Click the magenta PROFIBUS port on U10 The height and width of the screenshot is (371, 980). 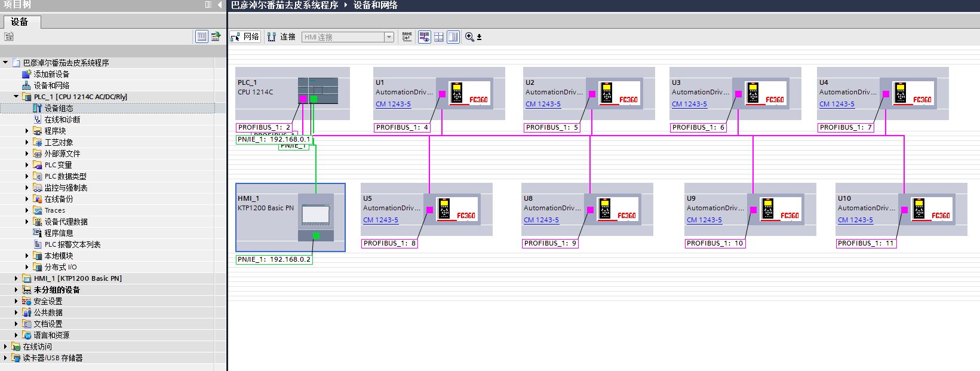click(x=904, y=210)
